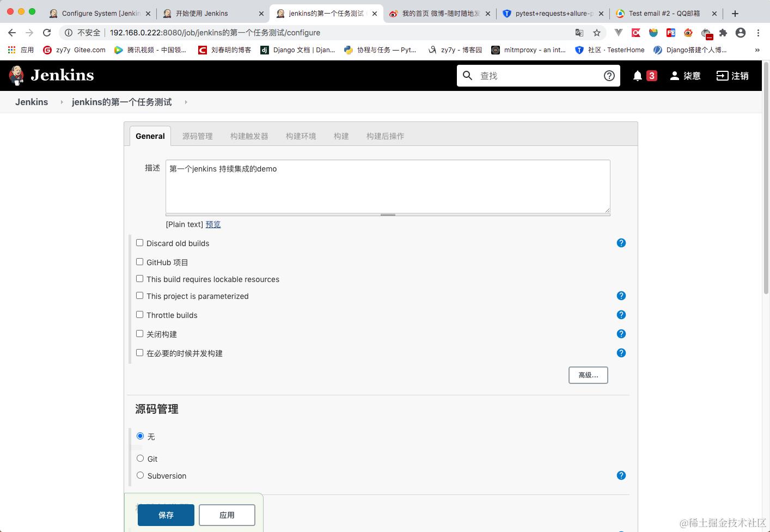The height and width of the screenshot is (532, 770).
Task: Switch to 构建后操作 tab
Action: [x=386, y=136]
